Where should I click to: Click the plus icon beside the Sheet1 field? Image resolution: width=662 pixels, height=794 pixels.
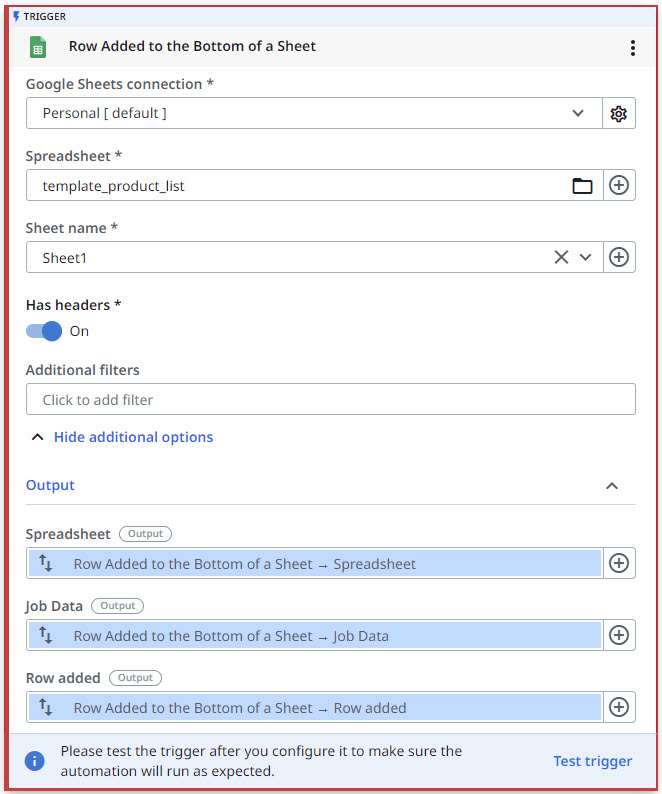pyautogui.click(x=618, y=257)
